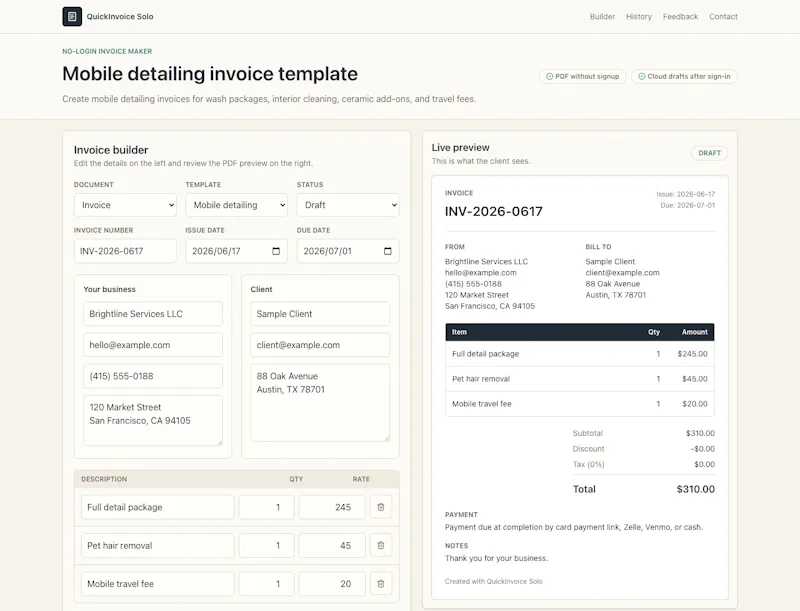Click the Mobile detailing invoice template heading

pos(210,74)
